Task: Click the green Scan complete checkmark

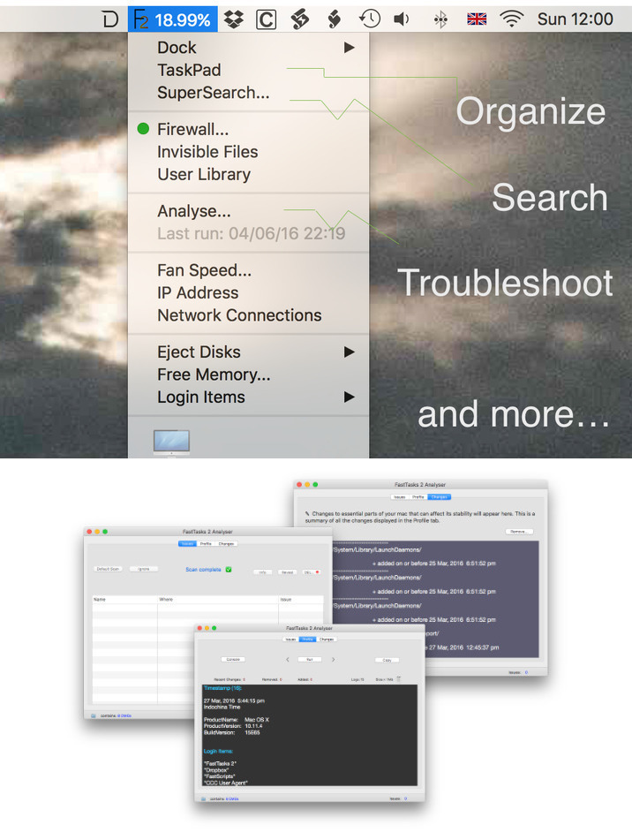Action: [x=229, y=570]
